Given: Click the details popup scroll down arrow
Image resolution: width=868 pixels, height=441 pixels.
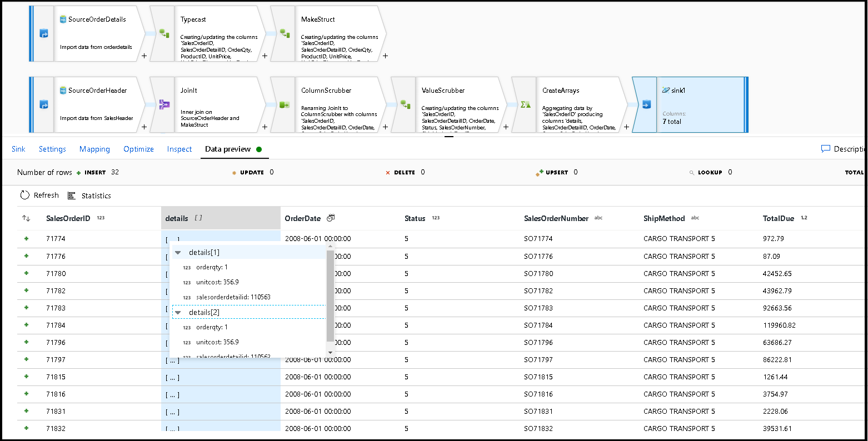Looking at the screenshot, I should 330,352.
